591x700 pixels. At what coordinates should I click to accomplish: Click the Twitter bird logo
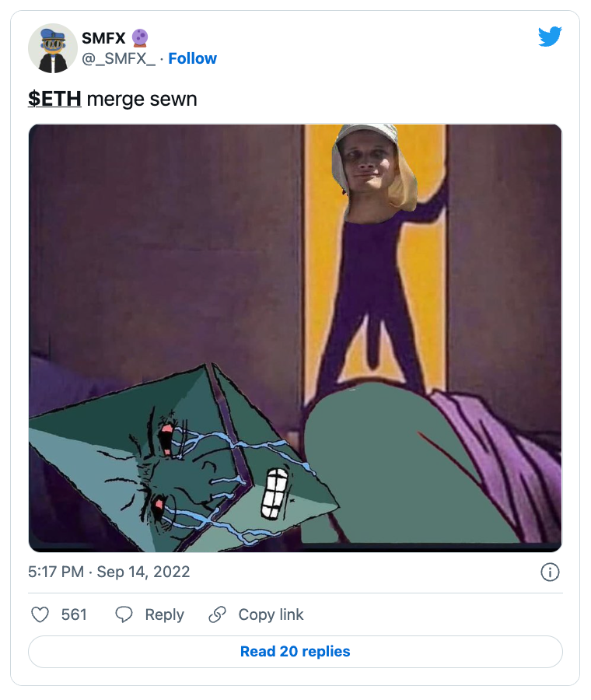point(550,37)
